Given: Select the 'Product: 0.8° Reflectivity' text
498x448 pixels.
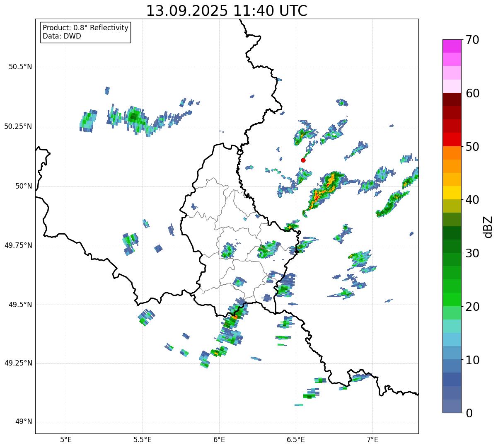Looking at the screenshot, I should [x=86, y=28].
